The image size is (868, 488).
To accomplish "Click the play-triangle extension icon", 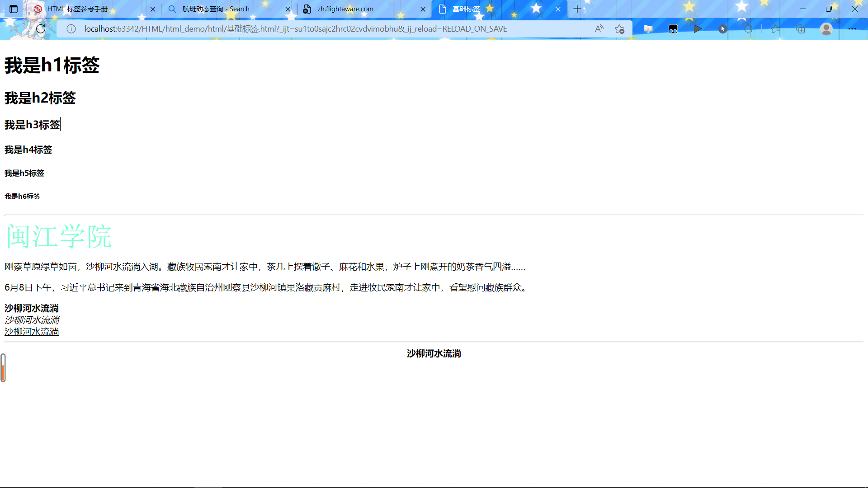I will [698, 29].
